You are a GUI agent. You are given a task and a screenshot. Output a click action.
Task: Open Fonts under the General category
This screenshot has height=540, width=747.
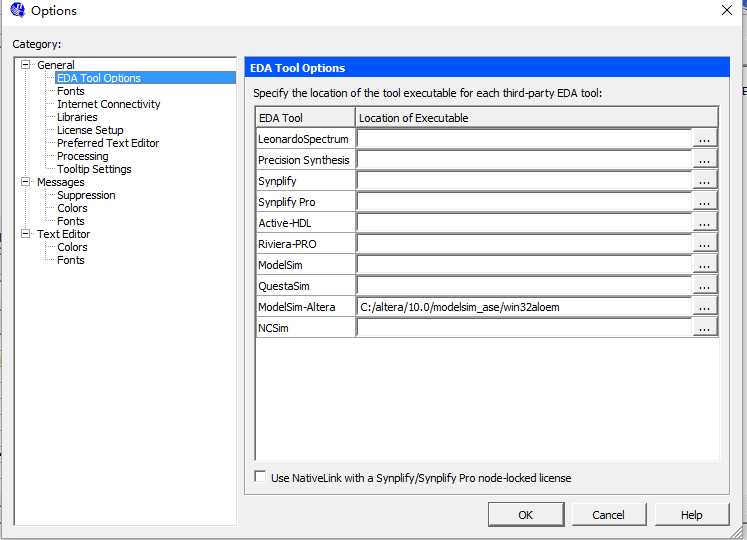click(x=71, y=91)
